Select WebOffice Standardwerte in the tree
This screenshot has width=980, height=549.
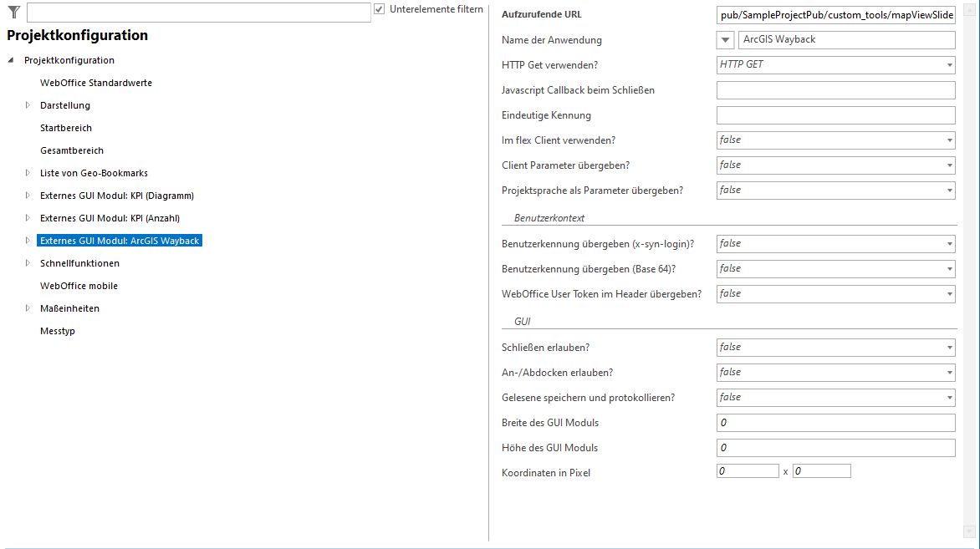point(96,83)
